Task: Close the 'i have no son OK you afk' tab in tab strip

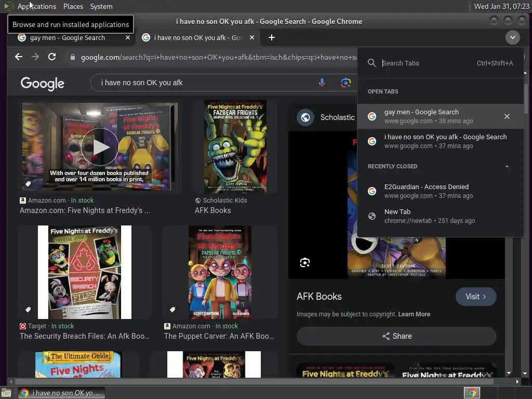Action: pos(252,37)
